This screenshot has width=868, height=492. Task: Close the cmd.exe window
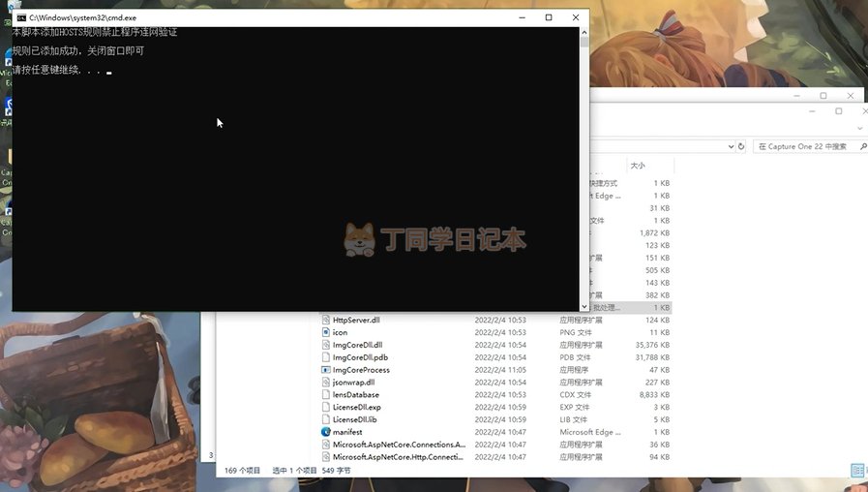coord(576,17)
